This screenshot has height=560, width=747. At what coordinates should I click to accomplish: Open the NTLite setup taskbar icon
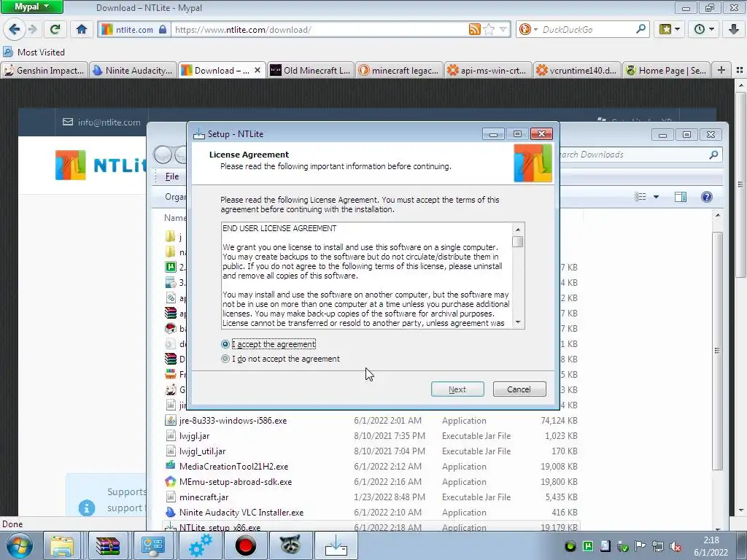[x=336, y=545]
